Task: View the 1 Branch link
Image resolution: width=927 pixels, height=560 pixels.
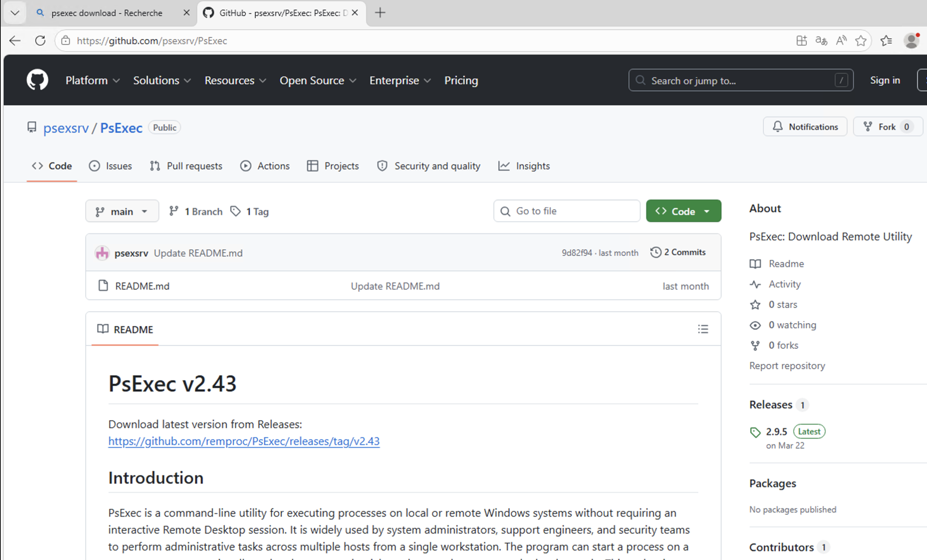Action: (x=196, y=211)
